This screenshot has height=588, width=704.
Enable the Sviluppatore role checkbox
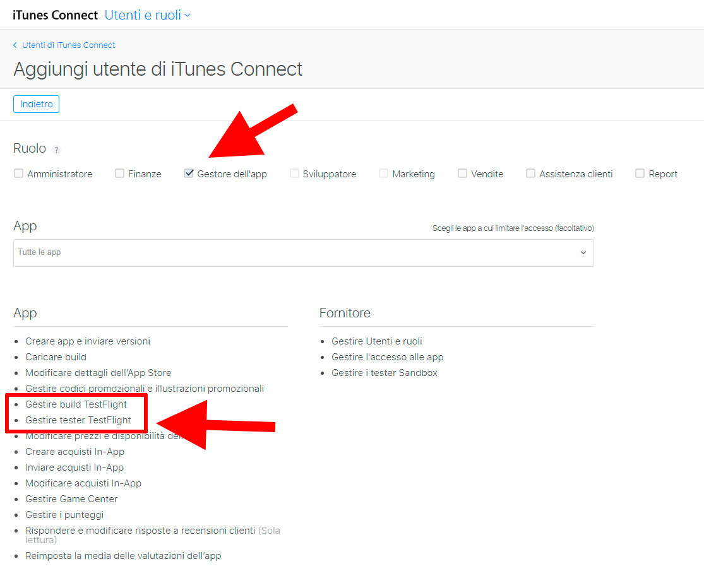[x=294, y=173]
